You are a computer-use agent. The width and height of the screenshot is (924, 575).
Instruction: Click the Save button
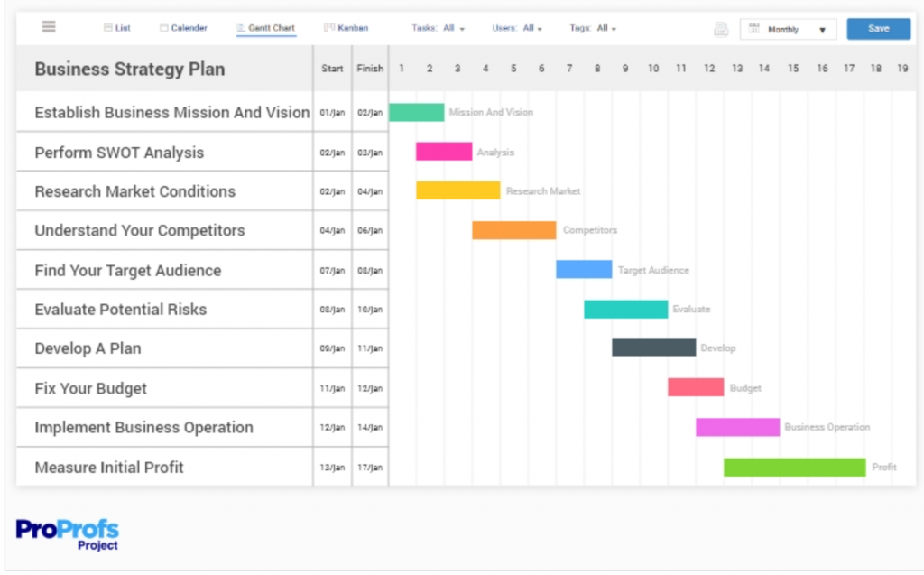point(878,28)
